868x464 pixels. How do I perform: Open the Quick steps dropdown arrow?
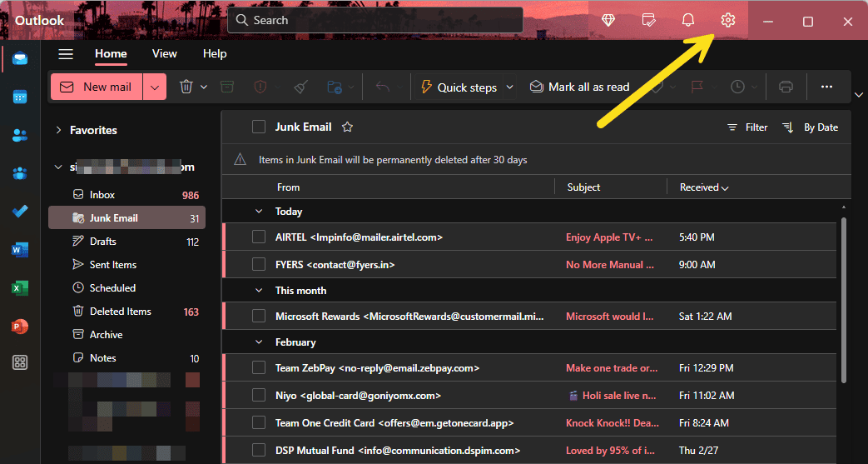click(x=510, y=87)
